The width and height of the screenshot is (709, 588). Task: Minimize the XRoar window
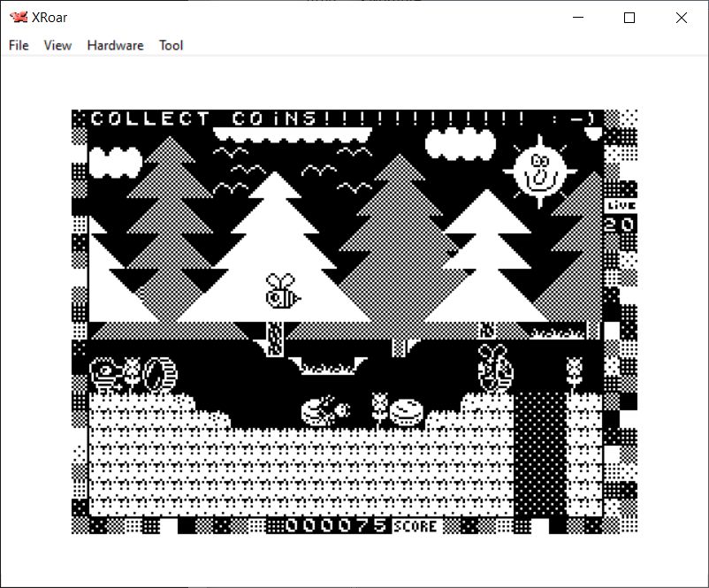click(578, 18)
